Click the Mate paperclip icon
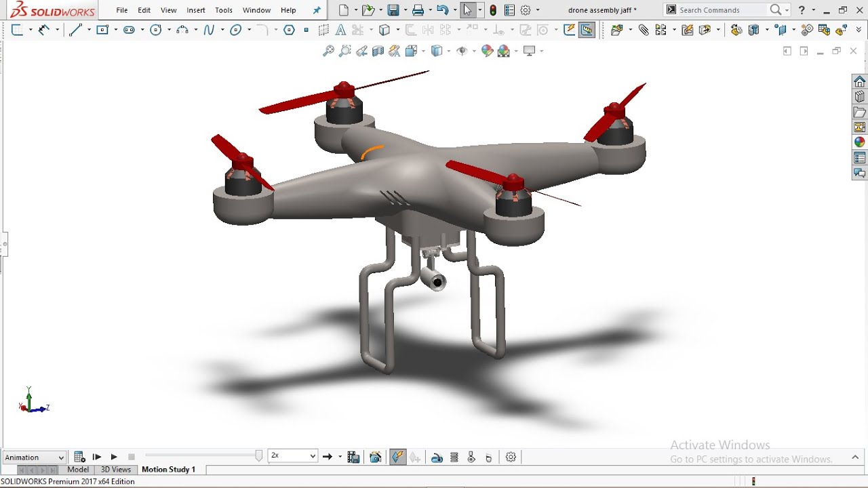This screenshot has height=488, width=868. point(644,30)
